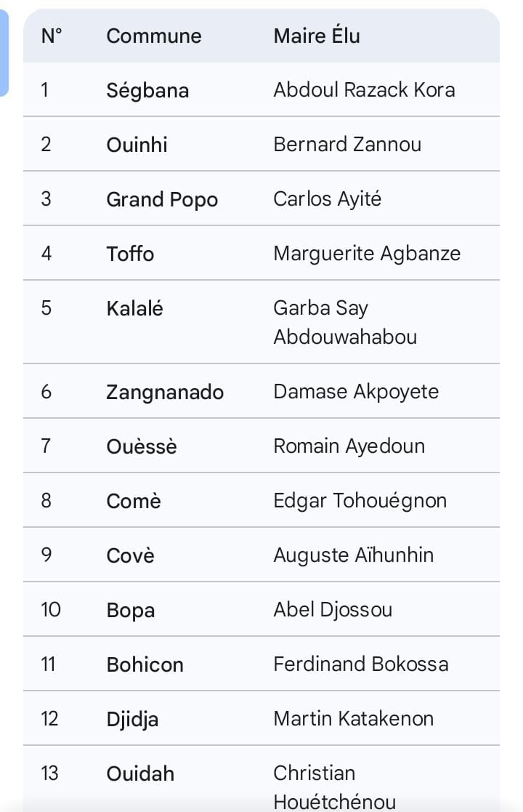Viewport: 523px width, 812px height.
Task: Click the Zangnanado commune name
Action: click(x=165, y=392)
